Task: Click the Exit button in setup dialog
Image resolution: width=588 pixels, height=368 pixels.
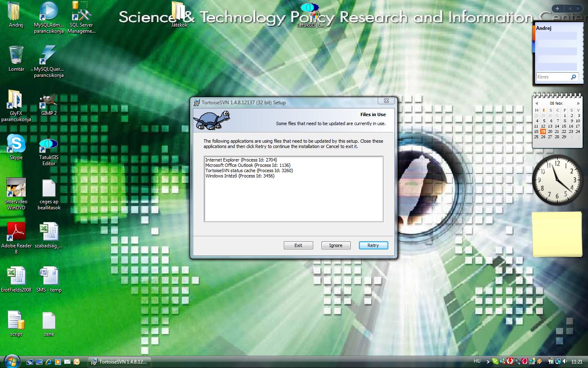Action: pos(298,245)
